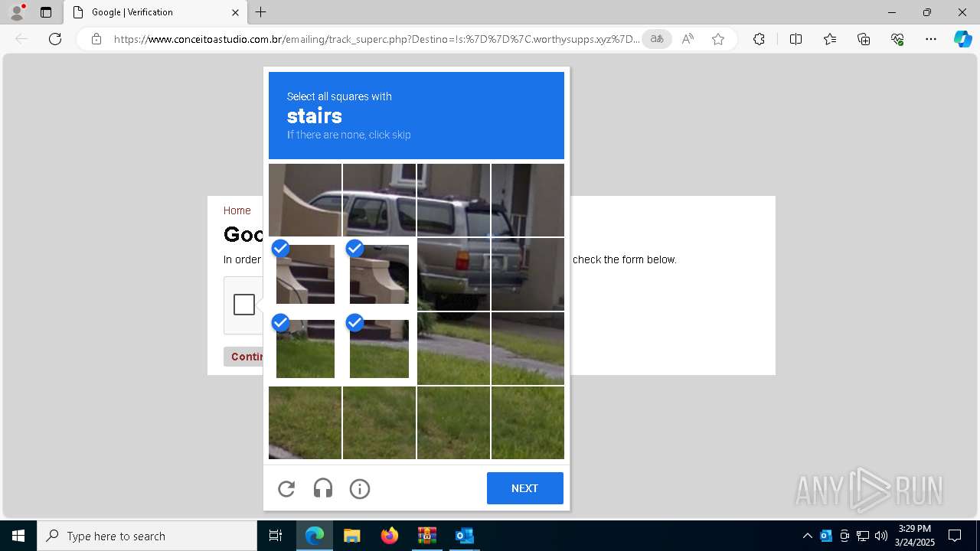980x551 pixels.
Task: Open network status tray icon
Action: pyautogui.click(x=863, y=536)
